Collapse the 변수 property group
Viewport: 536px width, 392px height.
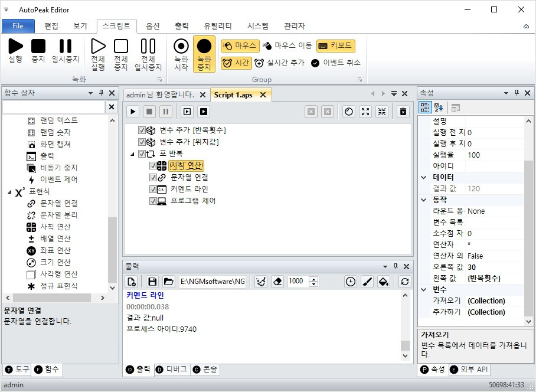[423, 289]
